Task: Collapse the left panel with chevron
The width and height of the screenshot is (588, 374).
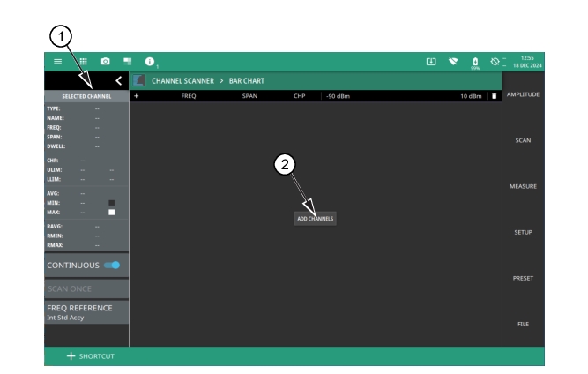Action: click(118, 81)
